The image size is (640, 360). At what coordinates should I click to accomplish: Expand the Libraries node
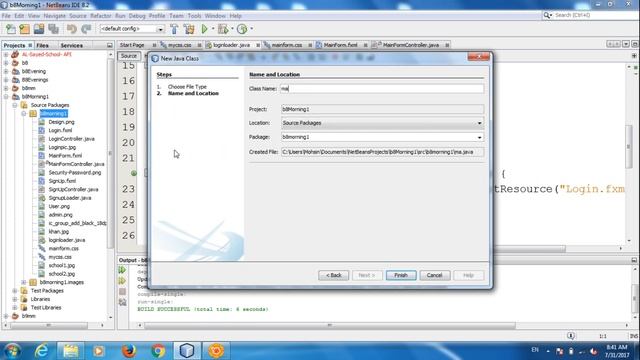15,299
